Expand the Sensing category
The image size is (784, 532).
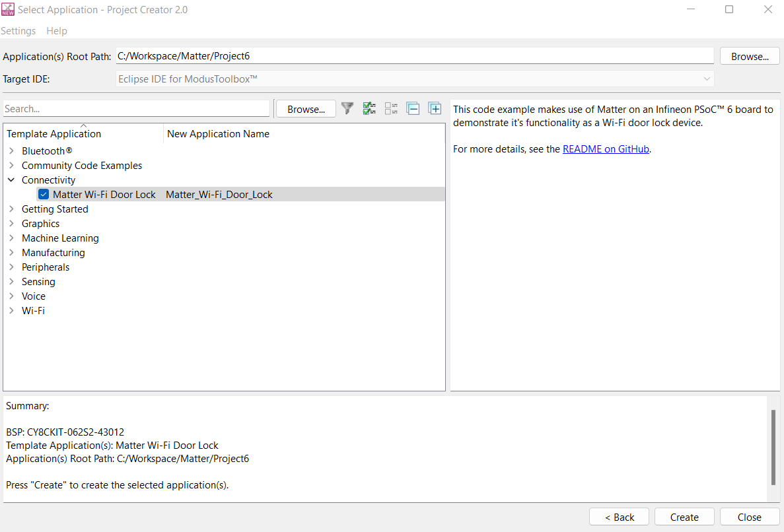[x=11, y=281]
